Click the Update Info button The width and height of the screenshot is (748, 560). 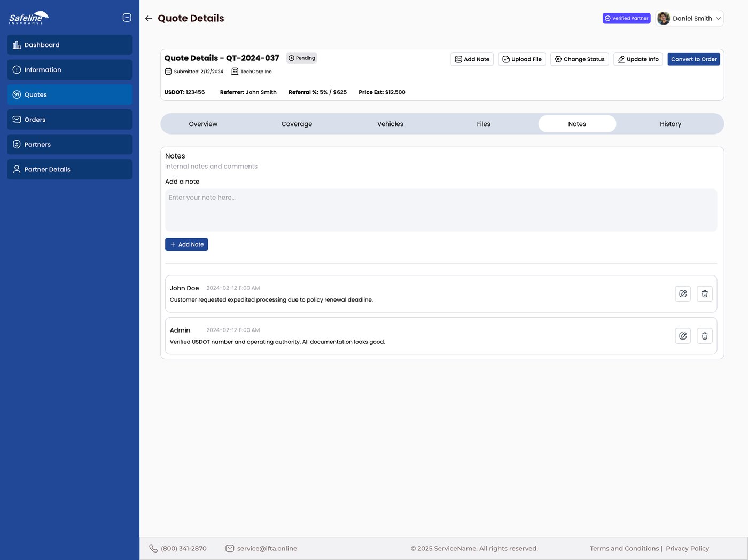[x=638, y=59]
